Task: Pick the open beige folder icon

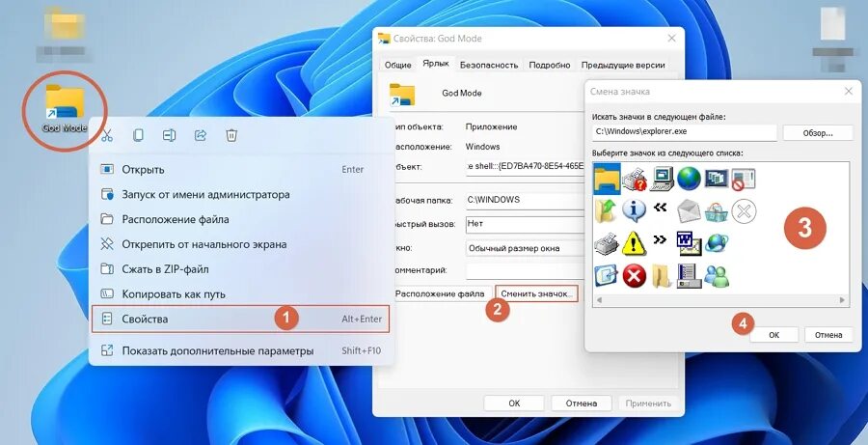Action: 662,276
